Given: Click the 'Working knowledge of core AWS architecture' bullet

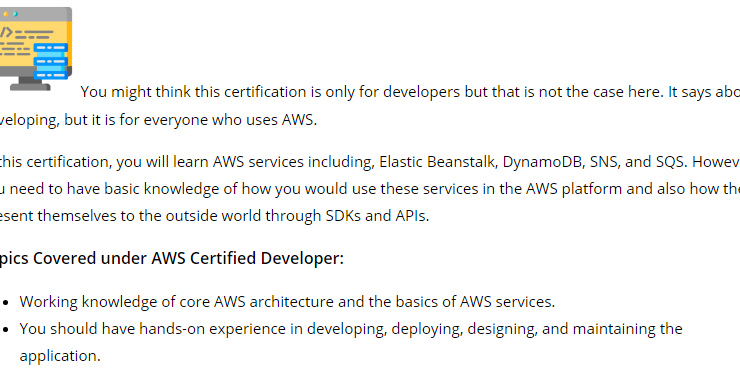Looking at the screenshot, I should click(x=287, y=302).
